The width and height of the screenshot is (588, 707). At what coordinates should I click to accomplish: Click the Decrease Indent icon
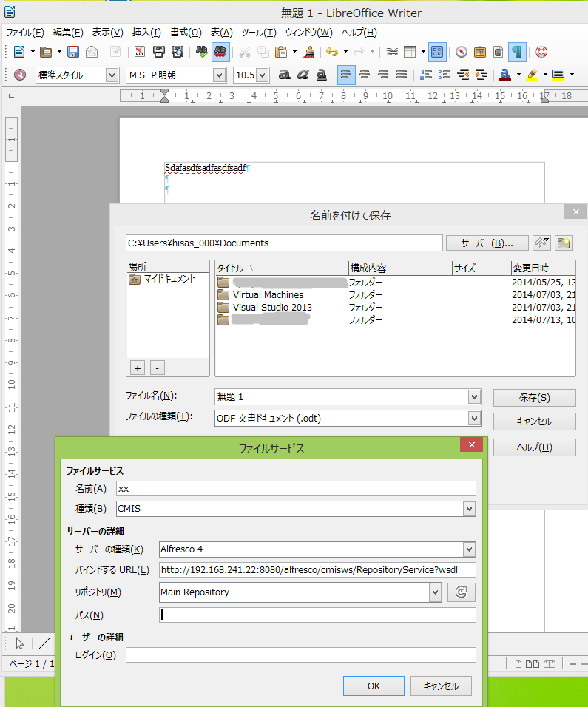point(463,75)
